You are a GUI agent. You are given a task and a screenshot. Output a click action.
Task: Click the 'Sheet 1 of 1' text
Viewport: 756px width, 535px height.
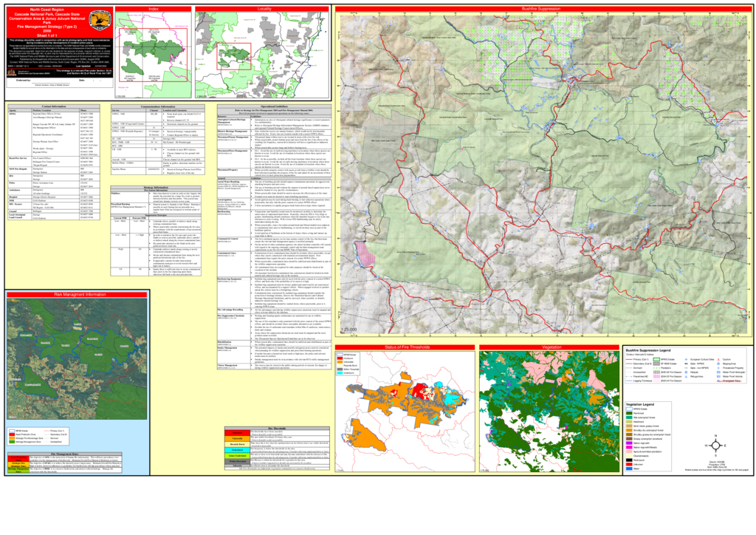pos(47,35)
